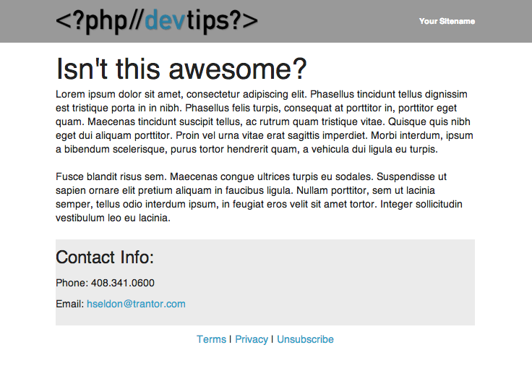Select the "Isn't this awesome?" heading
This screenshot has height=392, width=532.
click(x=181, y=69)
